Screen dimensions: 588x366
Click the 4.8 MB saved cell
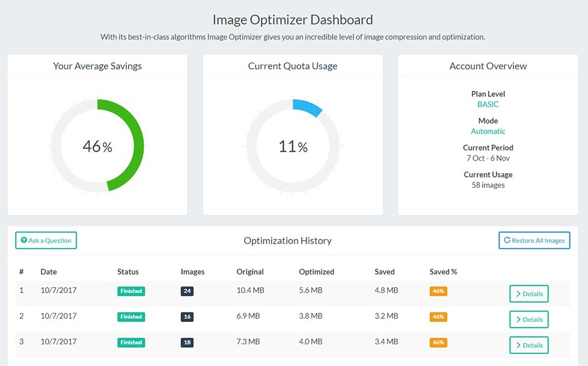click(x=386, y=290)
